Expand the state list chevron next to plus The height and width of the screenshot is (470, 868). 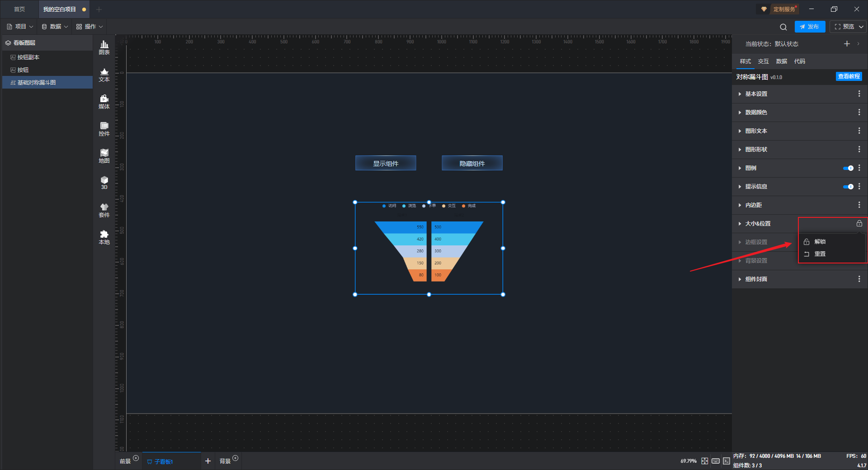[858, 44]
